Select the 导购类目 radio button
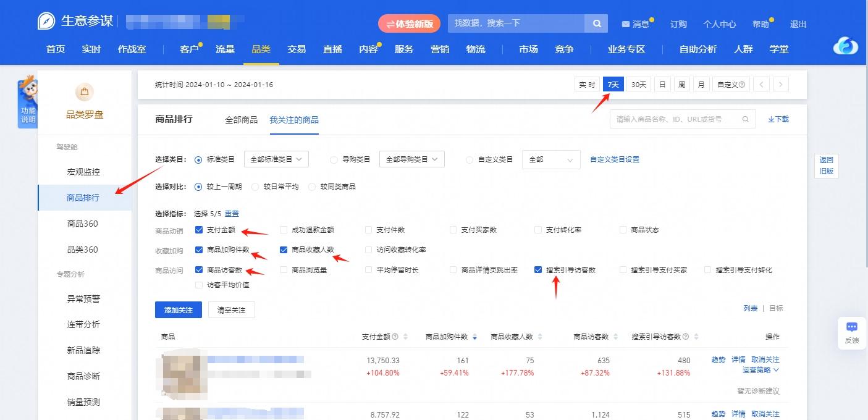 tap(333, 159)
